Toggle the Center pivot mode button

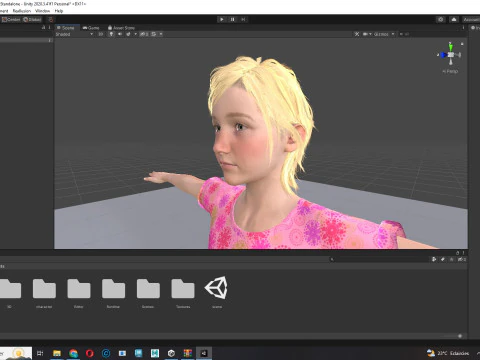click(11, 20)
